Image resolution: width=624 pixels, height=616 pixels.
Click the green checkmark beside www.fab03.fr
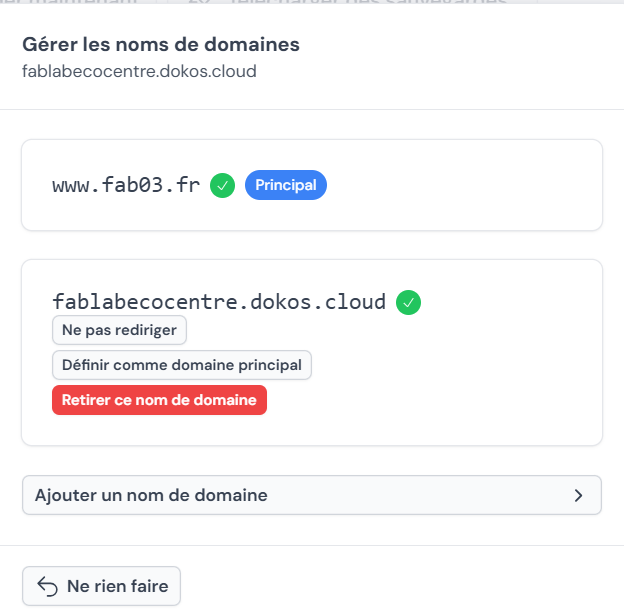pyautogui.click(x=223, y=185)
